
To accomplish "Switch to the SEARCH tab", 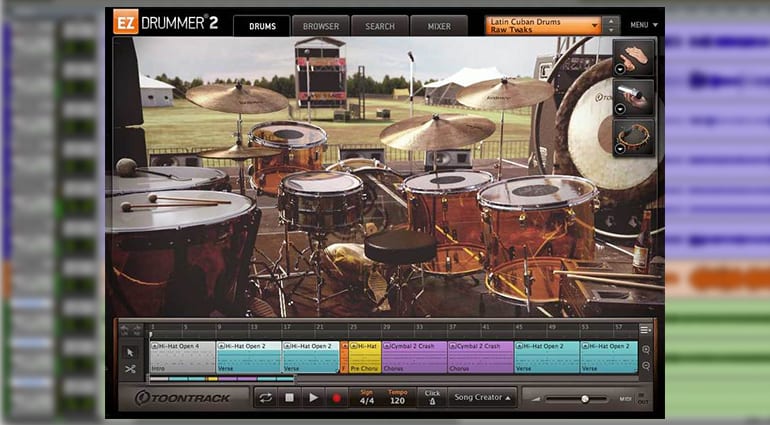I will pos(380,26).
